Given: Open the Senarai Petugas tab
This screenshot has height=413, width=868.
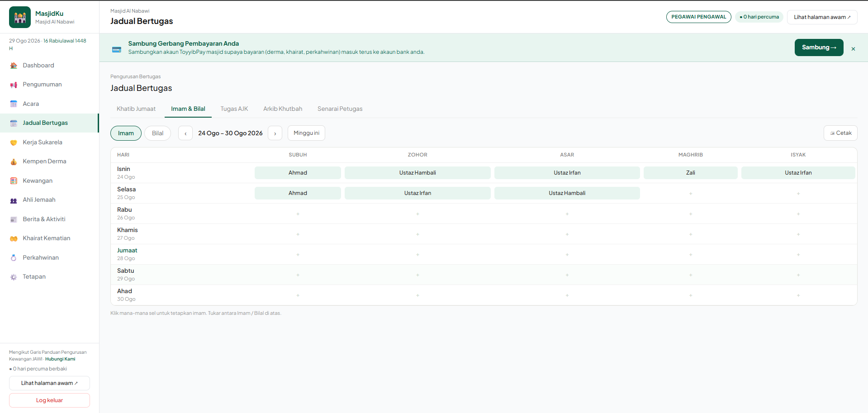Looking at the screenshot, I should pos(340,109).
